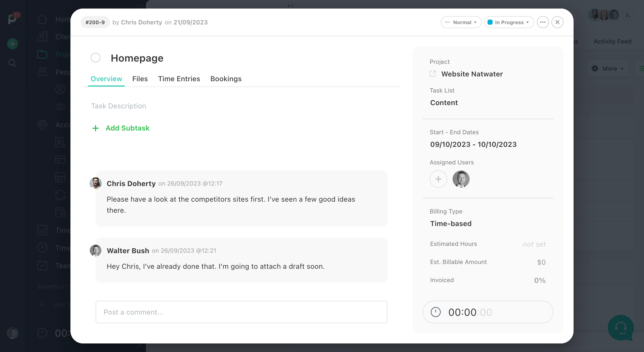Open the Bookings tab
The width and height of the screenshot is (644, 352).
tap(226, 79)
